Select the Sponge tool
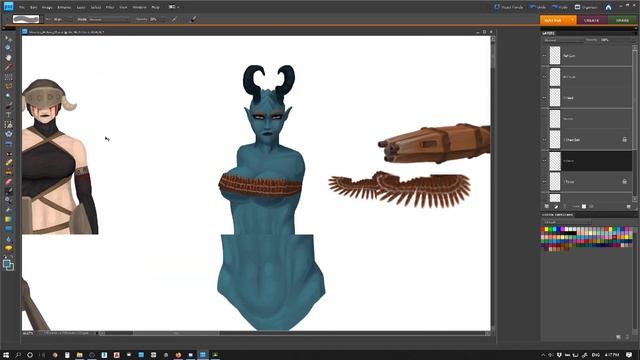This screenshot has height=360, width=640. 8,248
